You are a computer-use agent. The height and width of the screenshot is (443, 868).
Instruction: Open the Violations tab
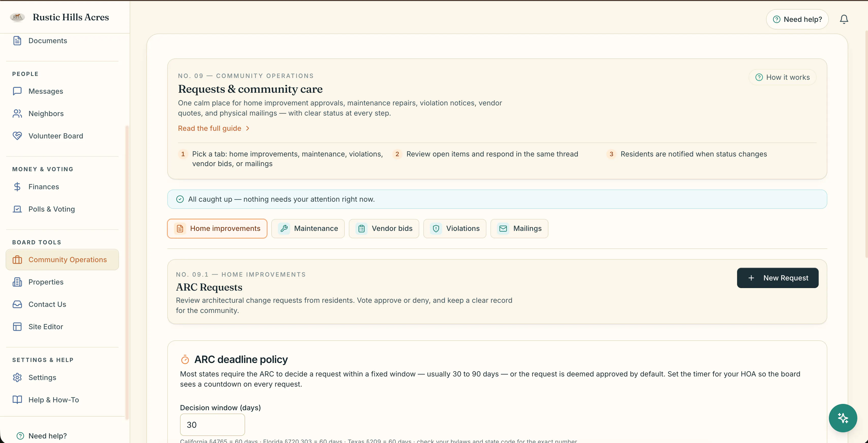pos(455,229)
